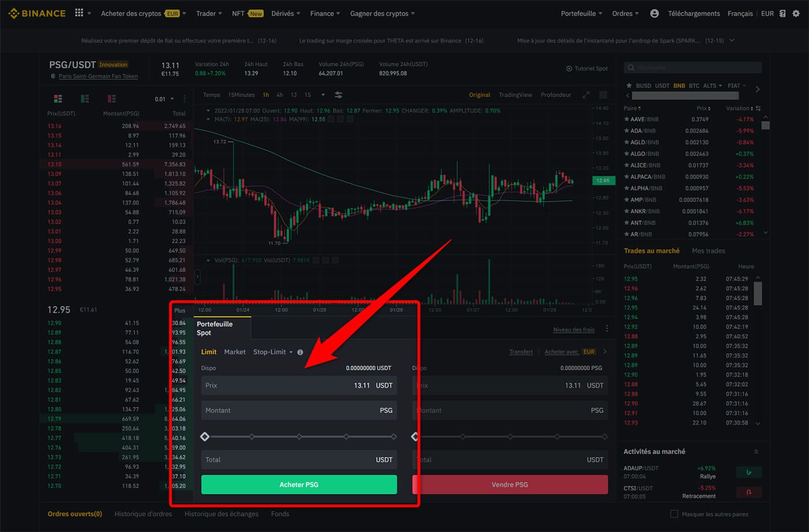Open the Niveau des frais link
Viewport: 809px width, 532px height.
point(574,330)
